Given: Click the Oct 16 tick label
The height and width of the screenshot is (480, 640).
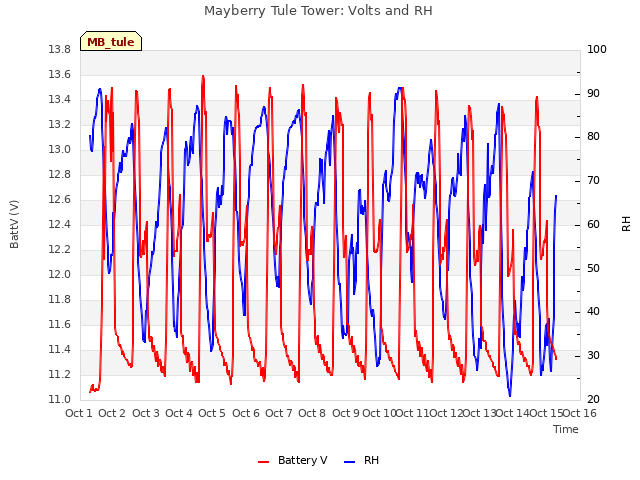Looking at the screenshot, I should 580,413.
